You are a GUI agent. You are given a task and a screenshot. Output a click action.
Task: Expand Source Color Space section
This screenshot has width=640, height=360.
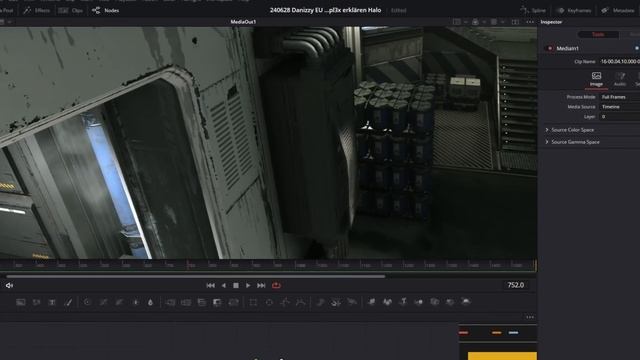click(x=570, y=130)
